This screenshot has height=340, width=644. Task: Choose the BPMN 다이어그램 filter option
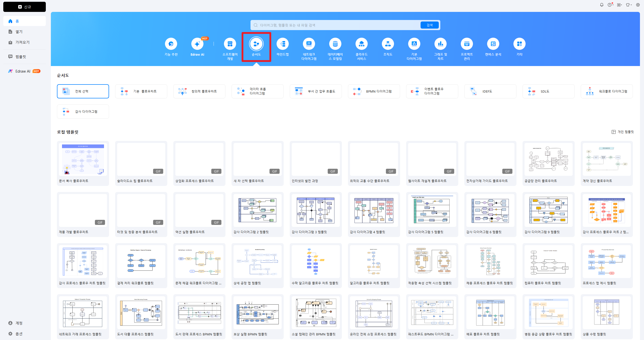(374, 91)
